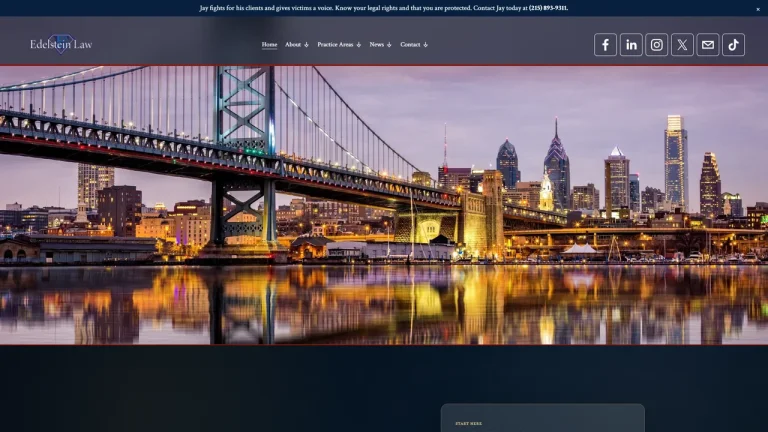Click the Edelstein Law logo
768x432 pixels.
click(x=61, y=44)
